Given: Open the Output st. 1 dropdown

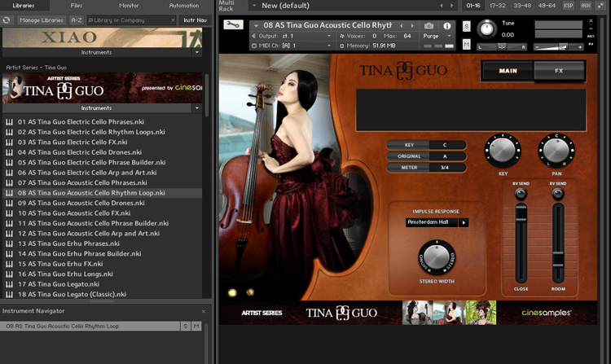Looking at the screenshot, I should click(329, 36).
